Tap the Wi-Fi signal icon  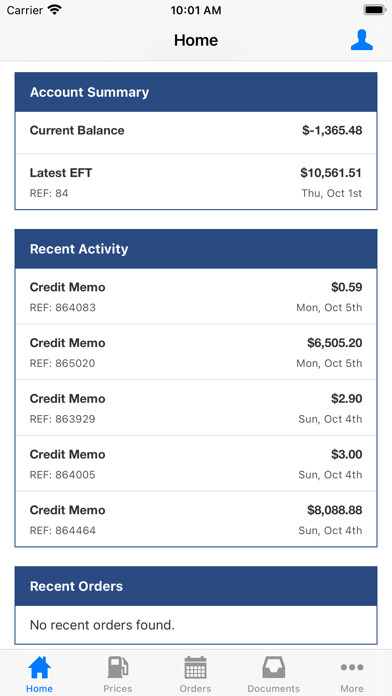[x=55, y=10]
